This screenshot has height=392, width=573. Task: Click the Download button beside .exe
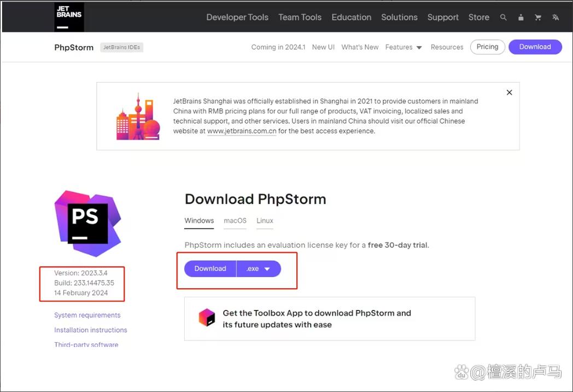click(210, 268)
